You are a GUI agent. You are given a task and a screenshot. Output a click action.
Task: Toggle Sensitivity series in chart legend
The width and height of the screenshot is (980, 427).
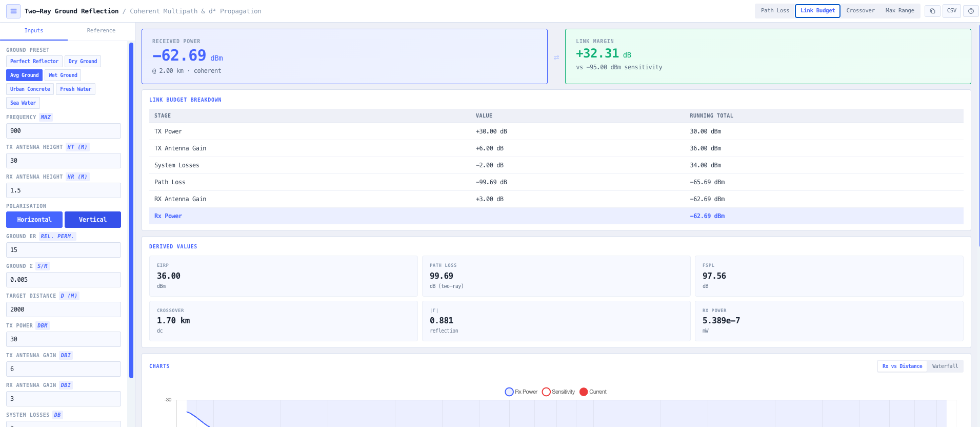click(558, 392)
